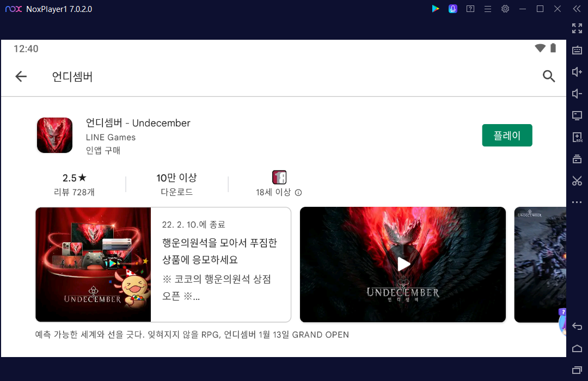588x381 pixels.
Task: Install APK file from Nox sidebar
Action: point(577,137)
